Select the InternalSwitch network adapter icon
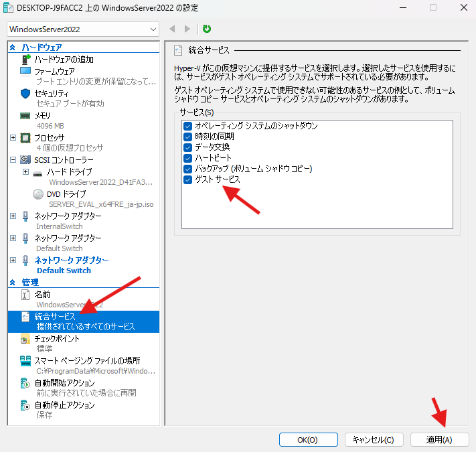The height and width of the screenshot is (452, 476). click(x=25, y=216)
